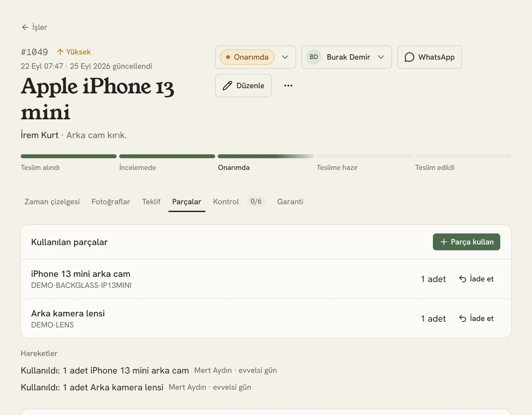Click the Yüksek priority indicator
Image resolution: width=532 pixels, height=415 pixels.
click(x=74, y=52)
